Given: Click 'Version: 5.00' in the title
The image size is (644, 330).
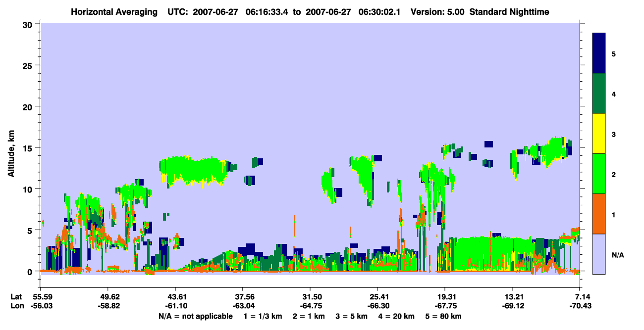Looking at the screenshot, I should [x=437, y=11].
